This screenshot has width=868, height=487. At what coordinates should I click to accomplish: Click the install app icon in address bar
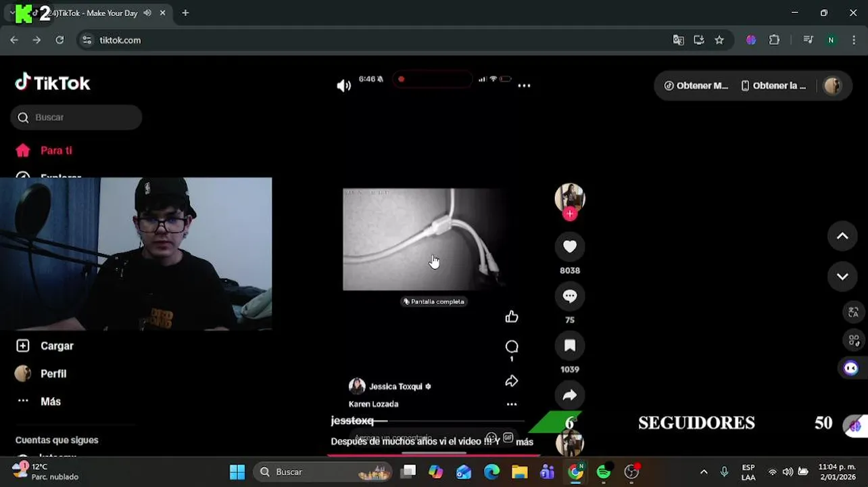coord(699,40)
